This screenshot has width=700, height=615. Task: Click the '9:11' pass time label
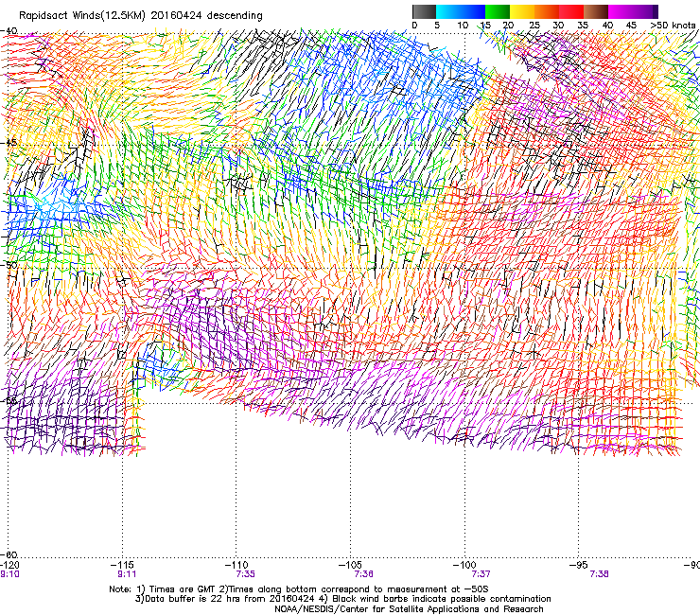(127, 574)
